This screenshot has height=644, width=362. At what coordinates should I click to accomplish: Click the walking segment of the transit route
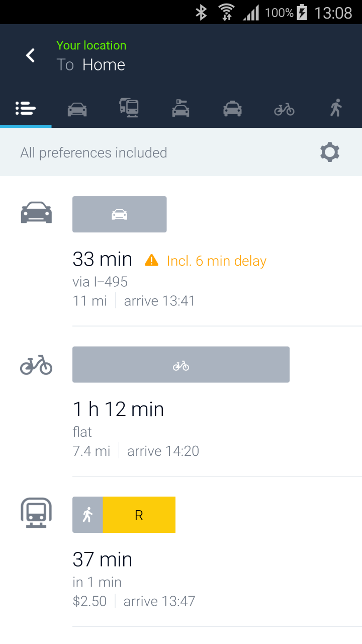[87, 514]
